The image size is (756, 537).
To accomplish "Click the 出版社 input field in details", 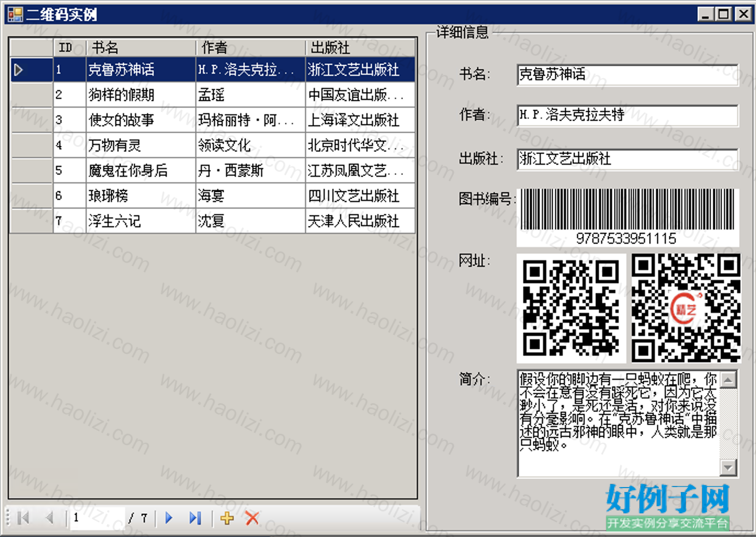I will [x=628, y=159].
